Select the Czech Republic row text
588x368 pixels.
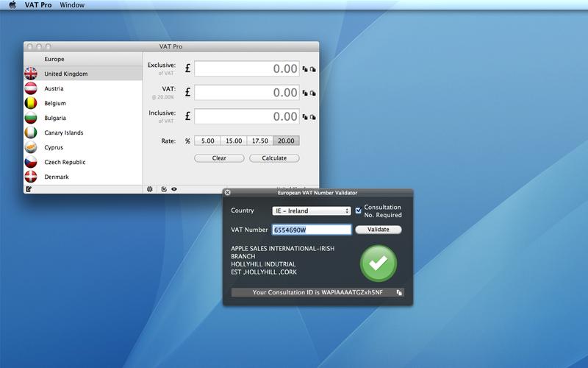pyautogui.click(x=65, y=162)
